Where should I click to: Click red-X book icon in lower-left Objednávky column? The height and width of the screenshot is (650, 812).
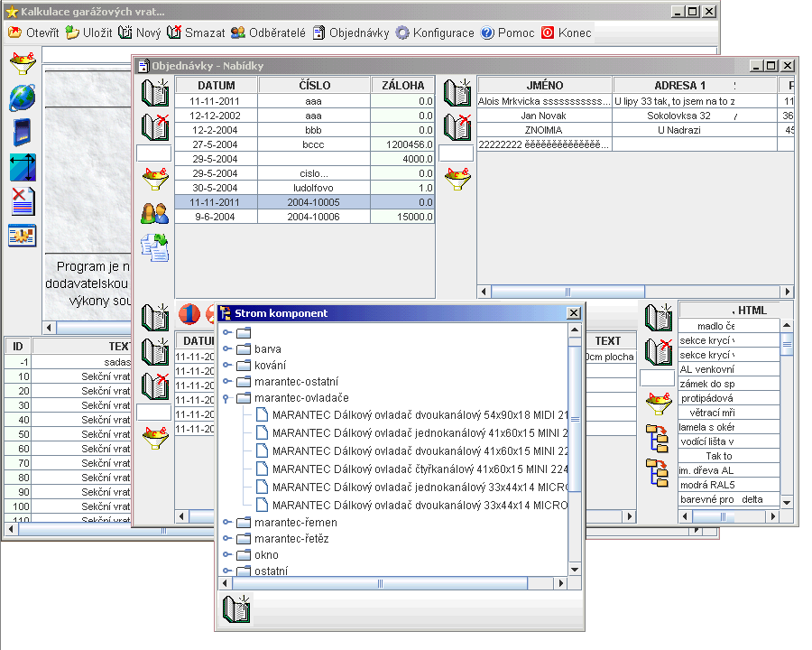[x=155, y=386]
